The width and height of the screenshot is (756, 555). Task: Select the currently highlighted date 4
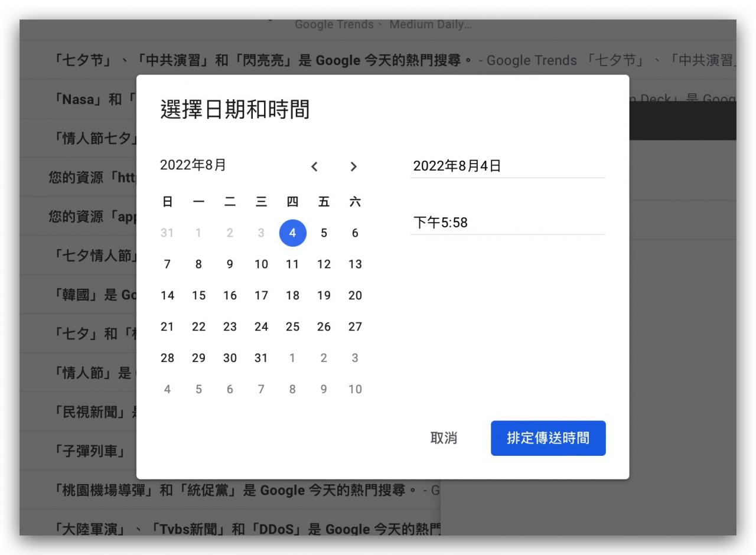292,233
